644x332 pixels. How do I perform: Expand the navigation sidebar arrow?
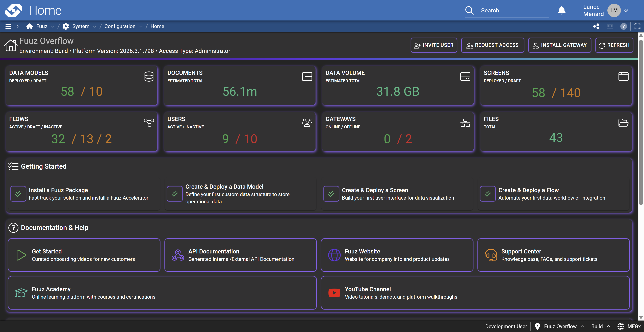coord(17,26)
